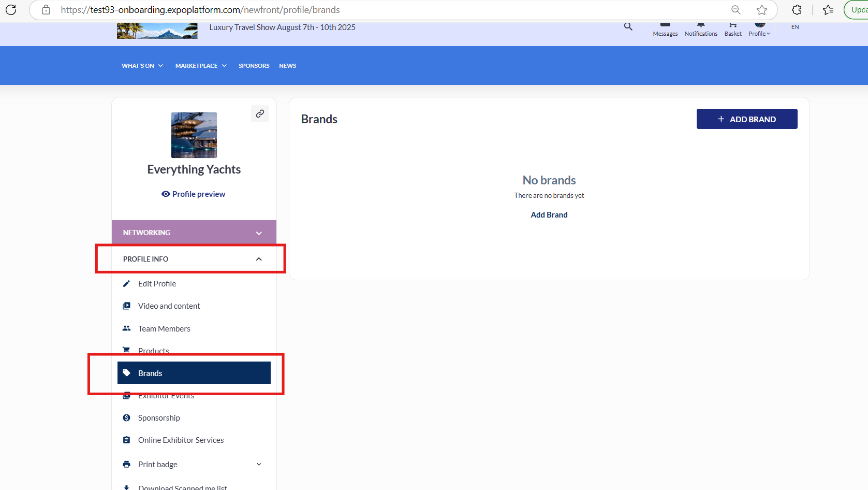Click the Profile preview eye link

[x=194, y=194]
